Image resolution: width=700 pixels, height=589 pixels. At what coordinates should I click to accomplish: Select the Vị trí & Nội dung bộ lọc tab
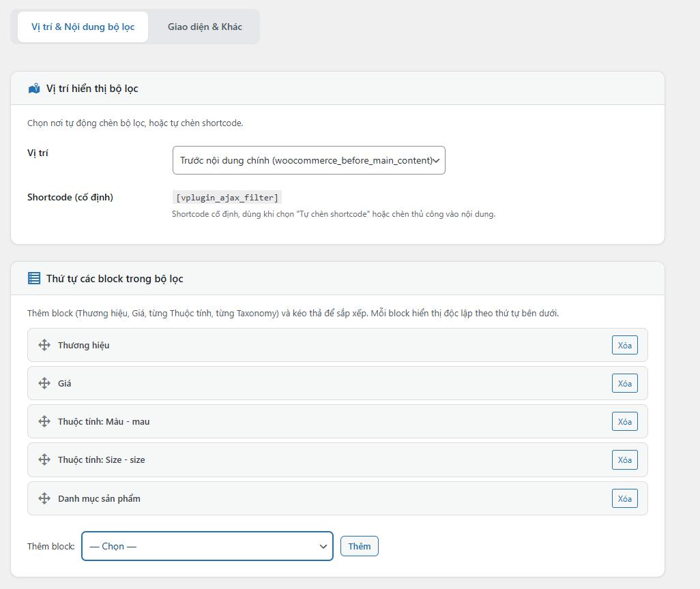[x=83, y=27]
